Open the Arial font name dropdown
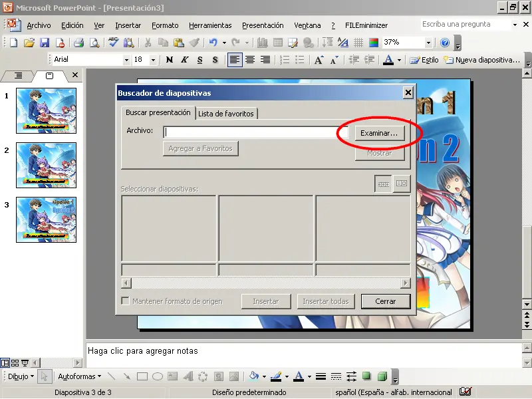This screenshot has width=532, height=399. pos(126,60)
